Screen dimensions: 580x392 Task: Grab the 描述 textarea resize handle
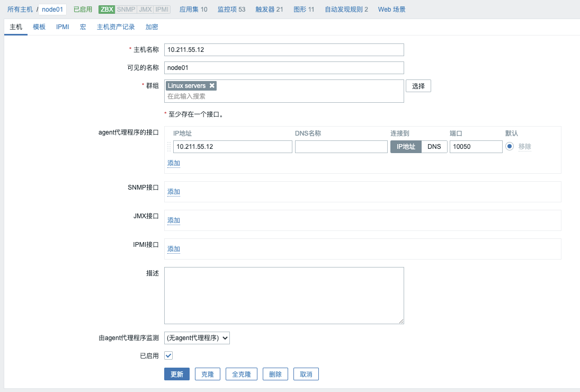tap(401, 321)
